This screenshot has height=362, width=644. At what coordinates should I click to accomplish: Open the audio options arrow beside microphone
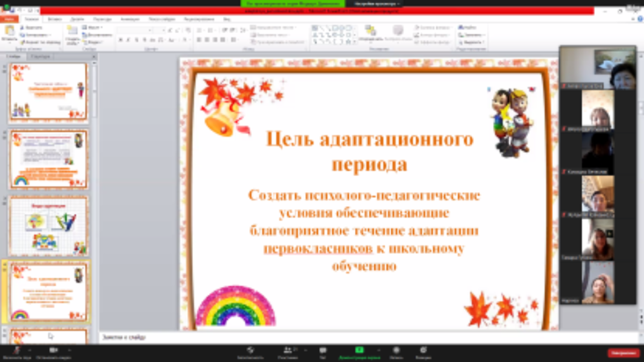[30, 350]
